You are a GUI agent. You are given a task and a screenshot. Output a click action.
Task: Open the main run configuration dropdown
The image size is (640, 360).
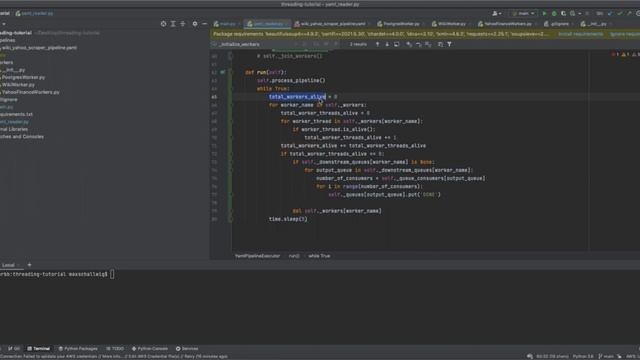(x=523, y=13)
